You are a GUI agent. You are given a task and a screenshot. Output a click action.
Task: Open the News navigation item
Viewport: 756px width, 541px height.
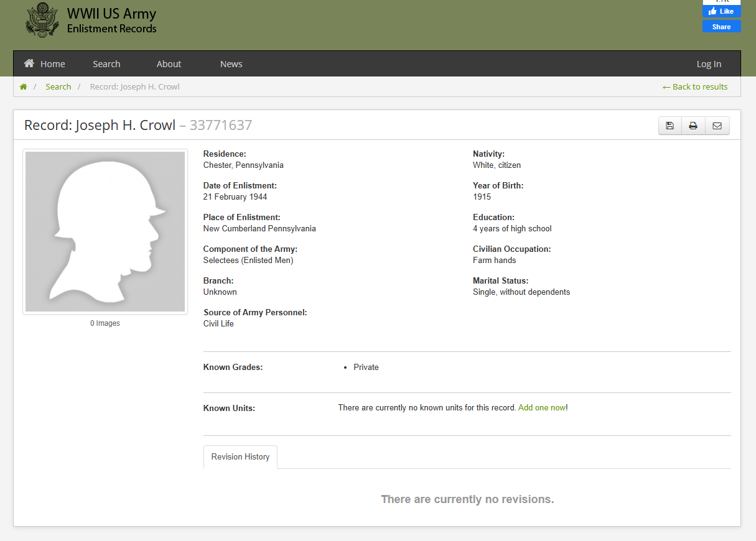tap(231, 64)
